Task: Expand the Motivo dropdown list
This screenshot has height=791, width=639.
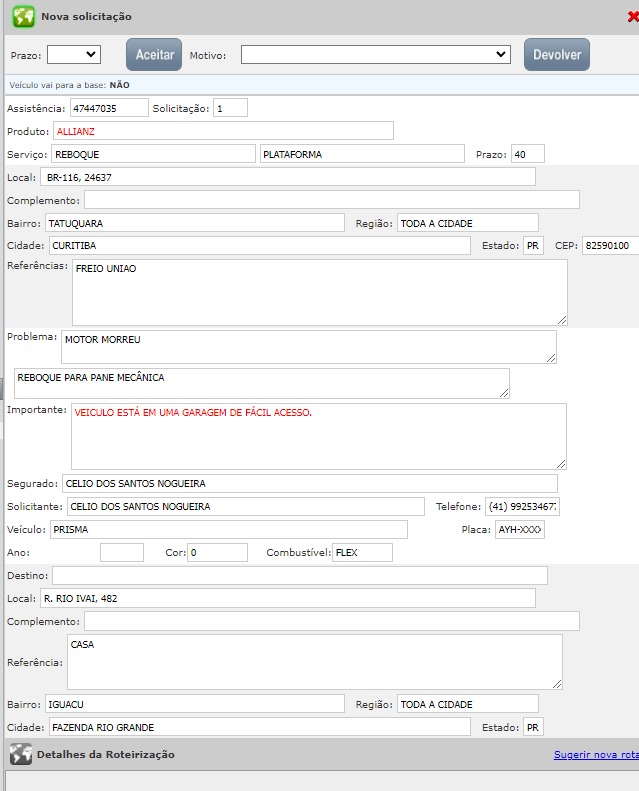Action: [x=375, y=55]
